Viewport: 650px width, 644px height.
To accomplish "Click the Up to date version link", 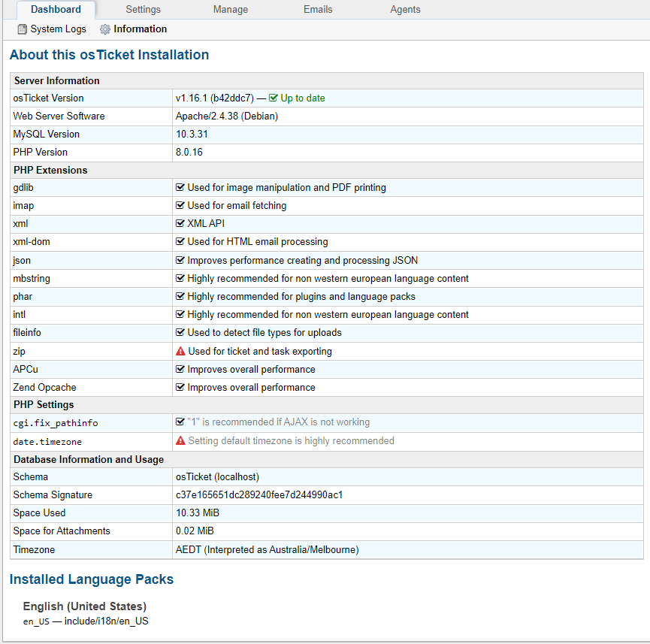I will click(x=303, y=98).
